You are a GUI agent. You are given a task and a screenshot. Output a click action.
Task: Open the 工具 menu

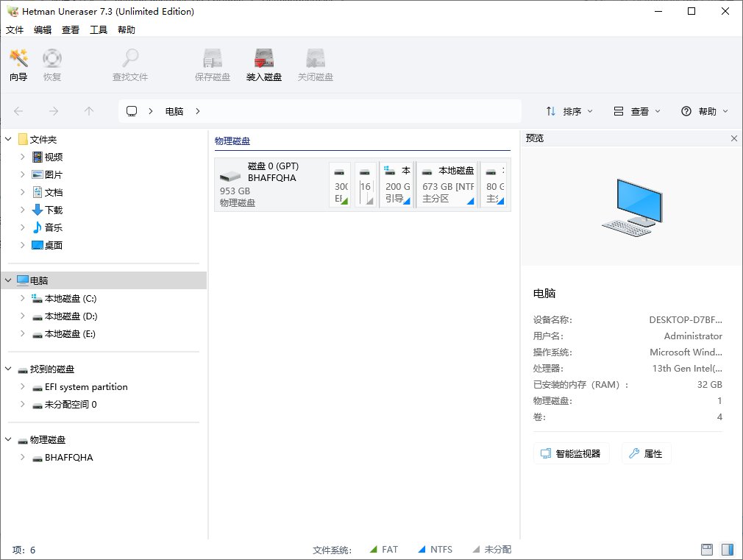(x=99, y=30)
